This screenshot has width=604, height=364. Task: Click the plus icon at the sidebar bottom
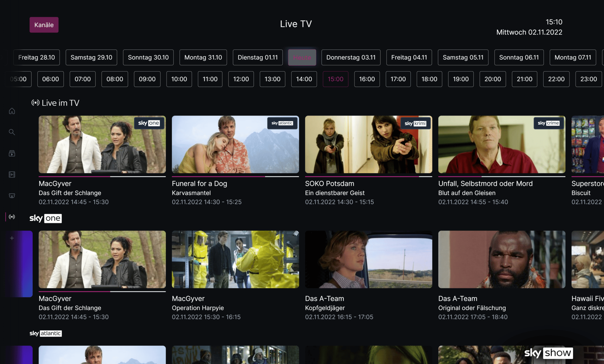coord(12,238)
